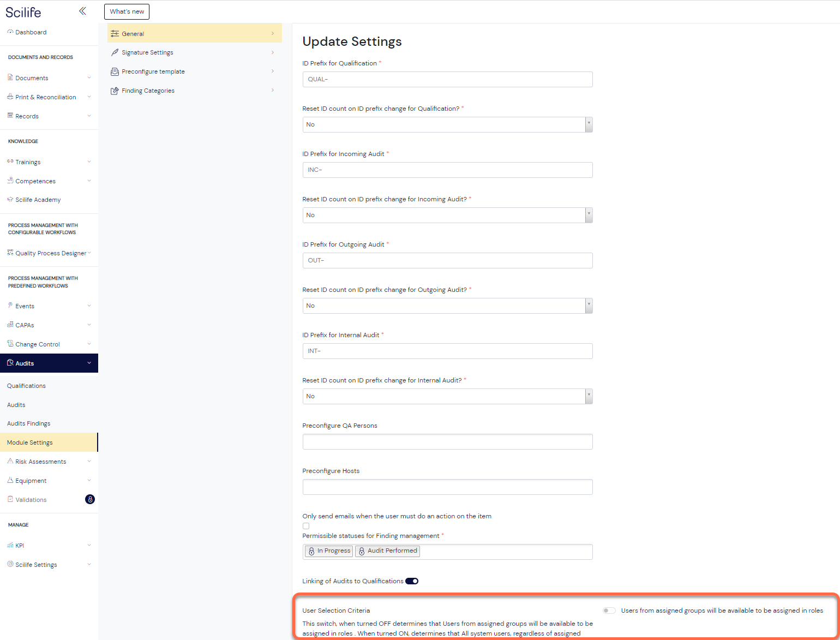Open Scilife Academy from the sidebar
The height and width of the screenshot is (640, 840).
(38, 199)
